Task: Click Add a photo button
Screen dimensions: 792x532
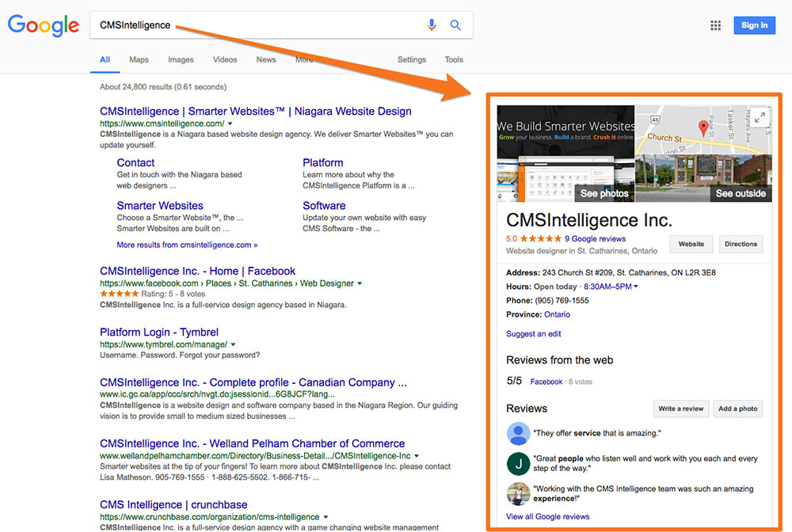Action: click(x=738, y=408)
